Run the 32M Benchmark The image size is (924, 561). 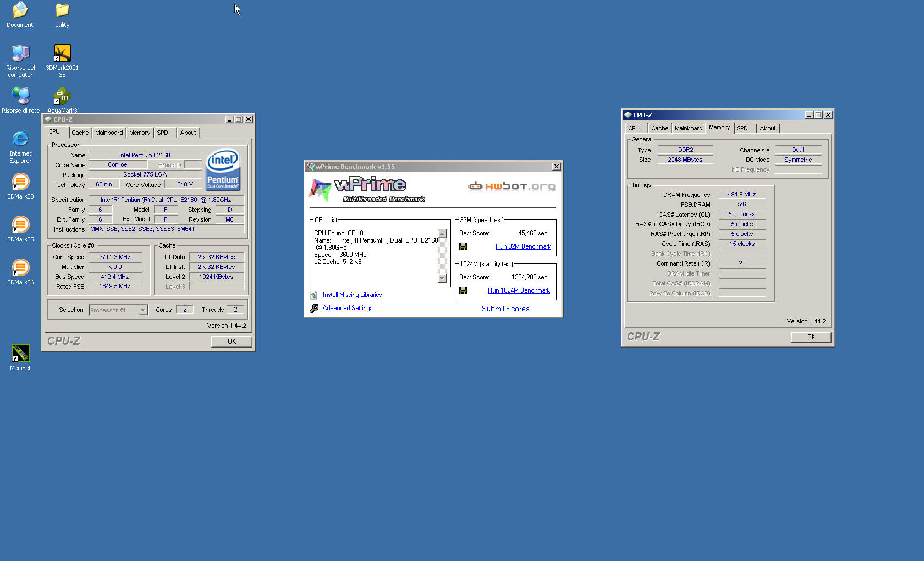(x=523, y=246)
